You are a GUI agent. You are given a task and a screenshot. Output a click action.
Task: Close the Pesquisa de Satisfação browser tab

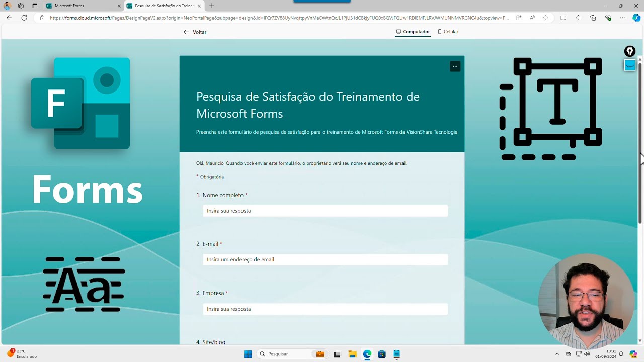[199, 6]
